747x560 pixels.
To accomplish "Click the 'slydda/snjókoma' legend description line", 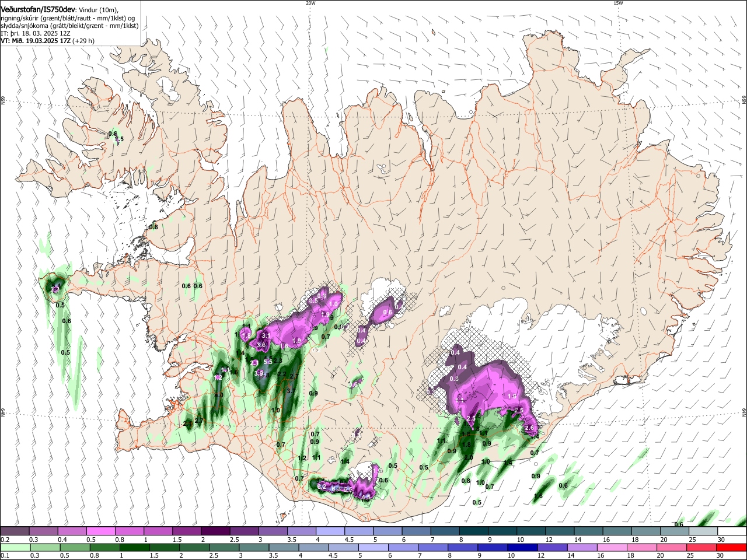I will pyautogui.click(x=69, y=26).
